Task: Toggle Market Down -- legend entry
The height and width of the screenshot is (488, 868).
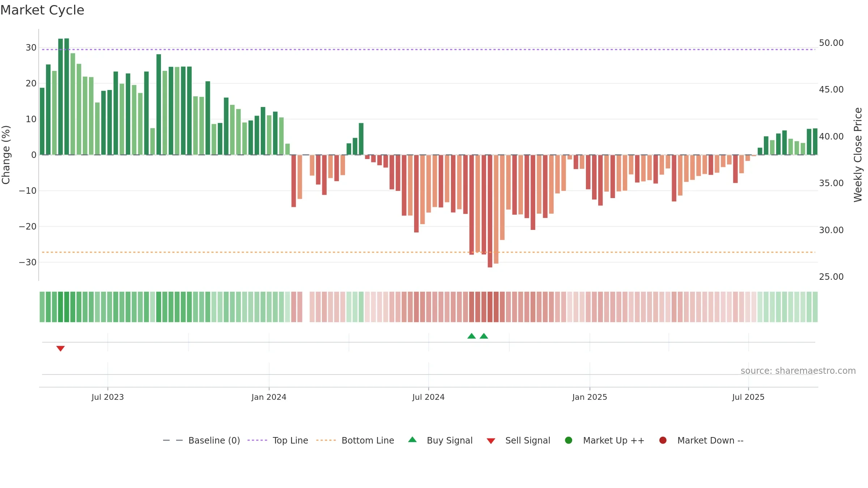Action: [x=702, y=440]
